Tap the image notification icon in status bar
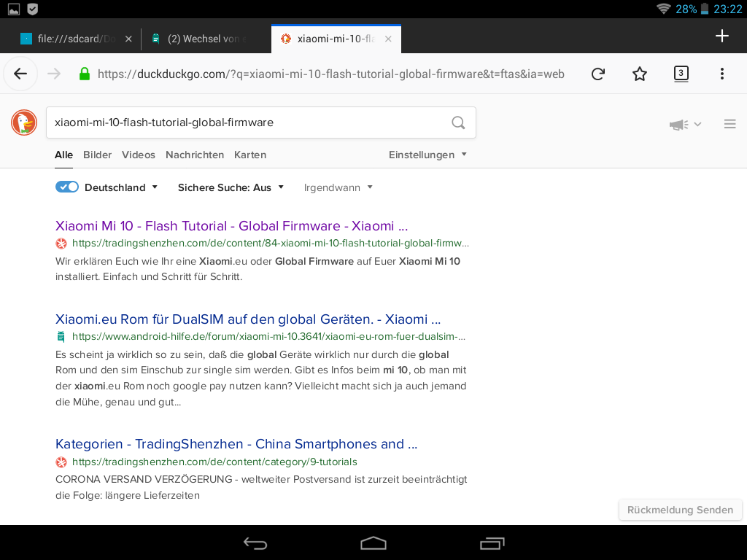Screen dimensions: 747x560 [14, 9]
